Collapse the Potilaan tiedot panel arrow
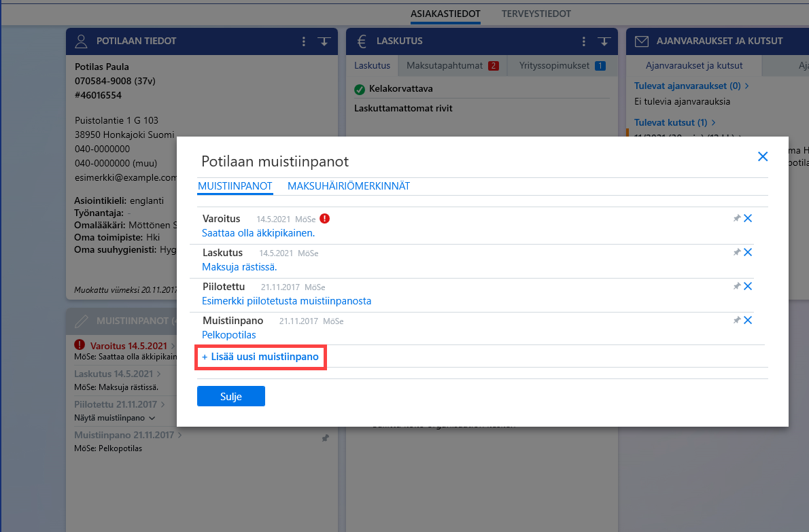 click(324, 41)
